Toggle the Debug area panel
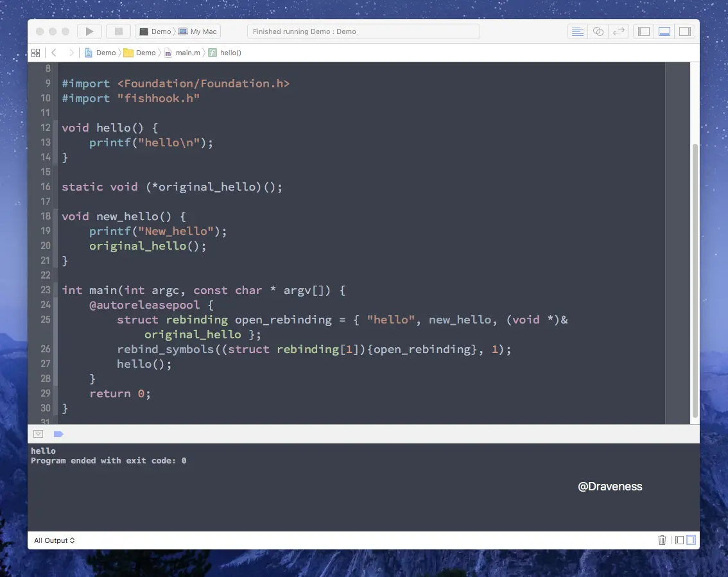 click(664, 31)
